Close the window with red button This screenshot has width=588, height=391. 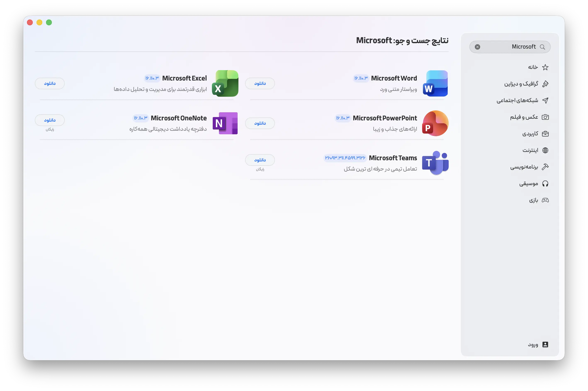30,22
